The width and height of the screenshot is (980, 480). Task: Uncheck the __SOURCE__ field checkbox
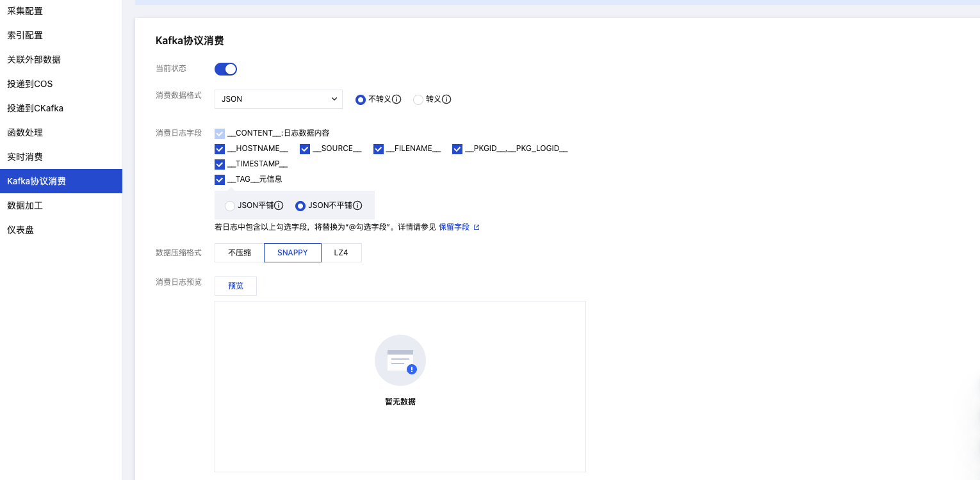(305, 149)
